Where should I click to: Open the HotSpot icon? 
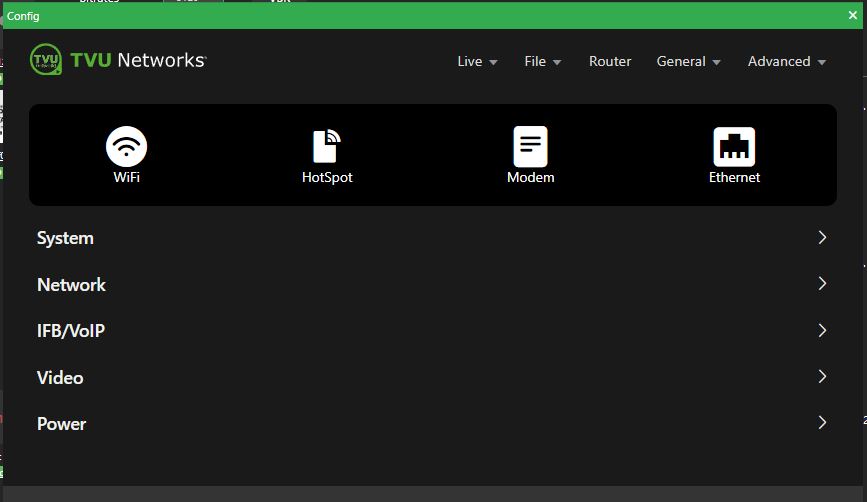[327, 147]
